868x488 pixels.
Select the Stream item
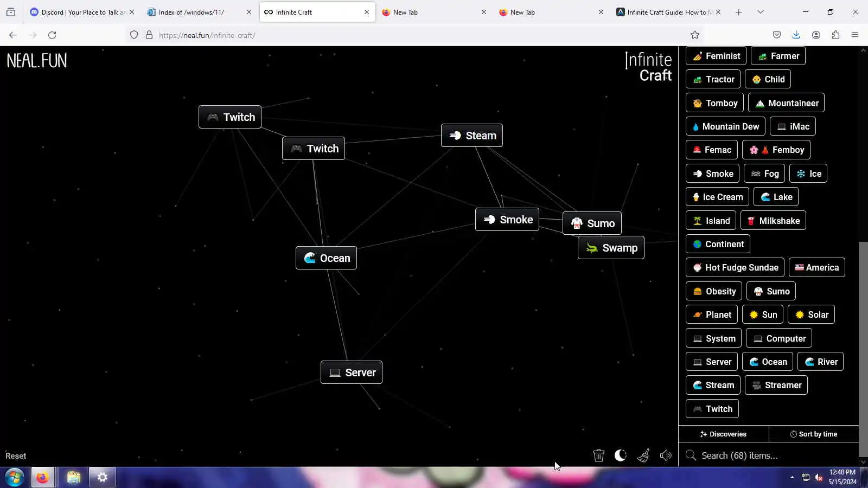(713, 385)
